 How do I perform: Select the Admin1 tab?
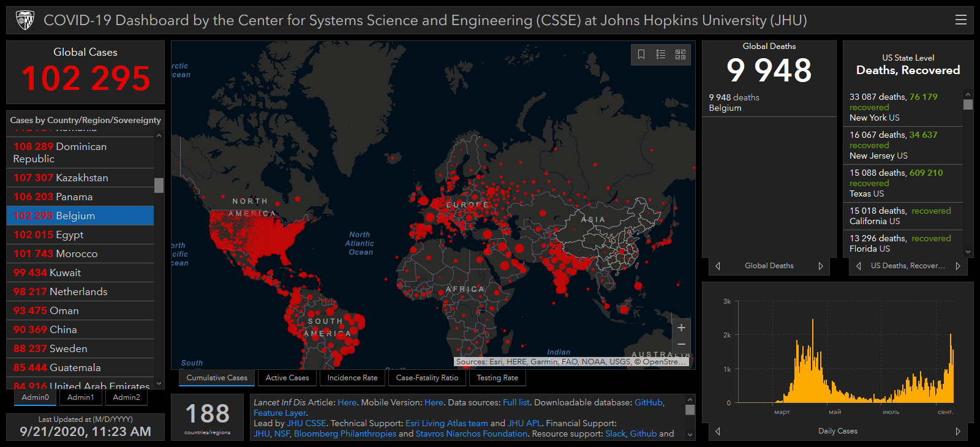pos(81,397)
